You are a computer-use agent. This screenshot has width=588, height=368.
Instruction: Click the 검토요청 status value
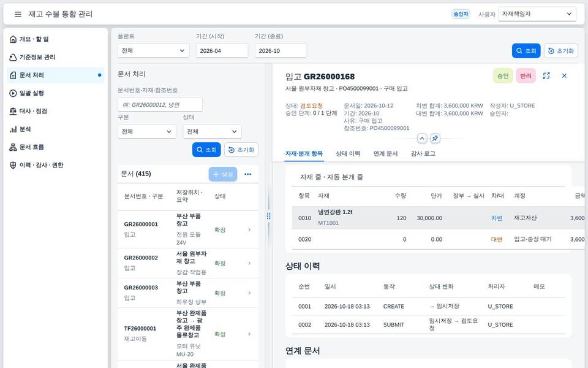pyautogui.click(x=311, y=106)
